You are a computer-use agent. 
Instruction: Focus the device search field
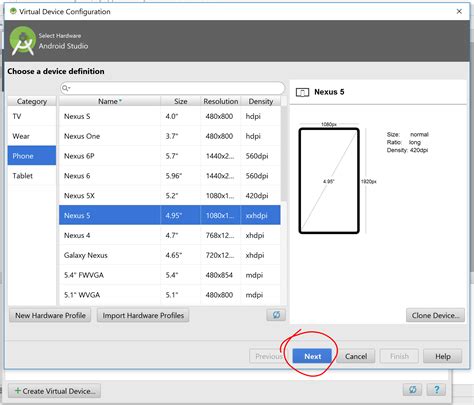pyautogui.click(x=173, y=88)
